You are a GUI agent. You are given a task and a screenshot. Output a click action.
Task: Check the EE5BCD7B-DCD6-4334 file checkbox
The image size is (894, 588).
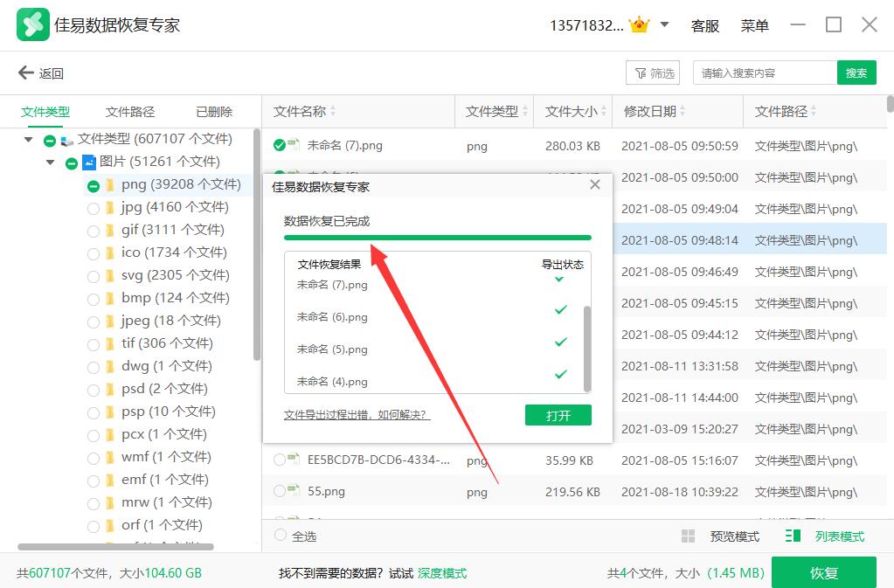280,460
